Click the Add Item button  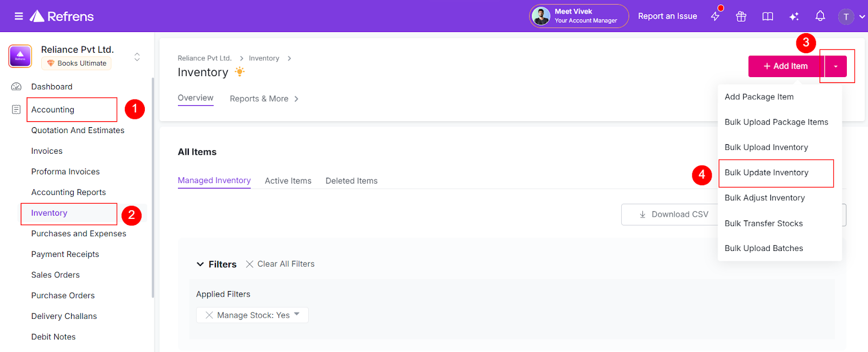click(x=786, y=66)
